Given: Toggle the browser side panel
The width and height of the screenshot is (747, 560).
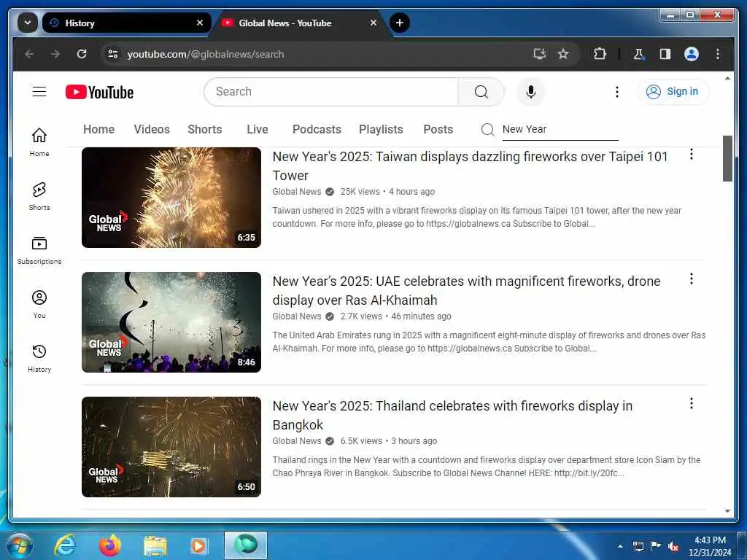Looking at the screenshot, I should coord(665,54).
